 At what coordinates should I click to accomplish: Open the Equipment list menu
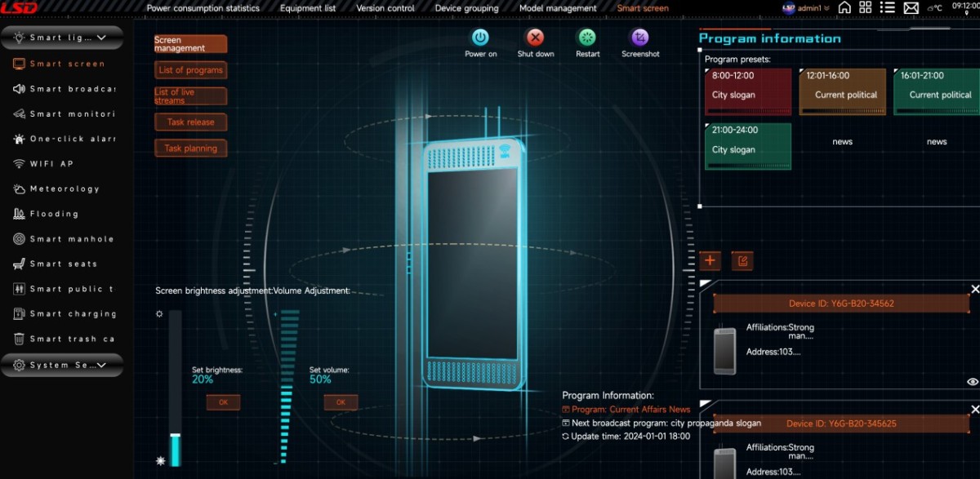coord(308,7)
